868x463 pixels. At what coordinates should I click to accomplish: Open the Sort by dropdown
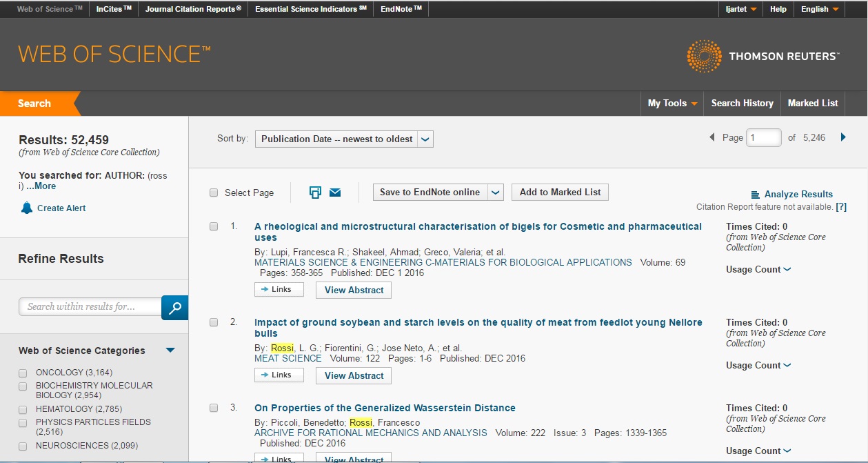click(344, 139)
